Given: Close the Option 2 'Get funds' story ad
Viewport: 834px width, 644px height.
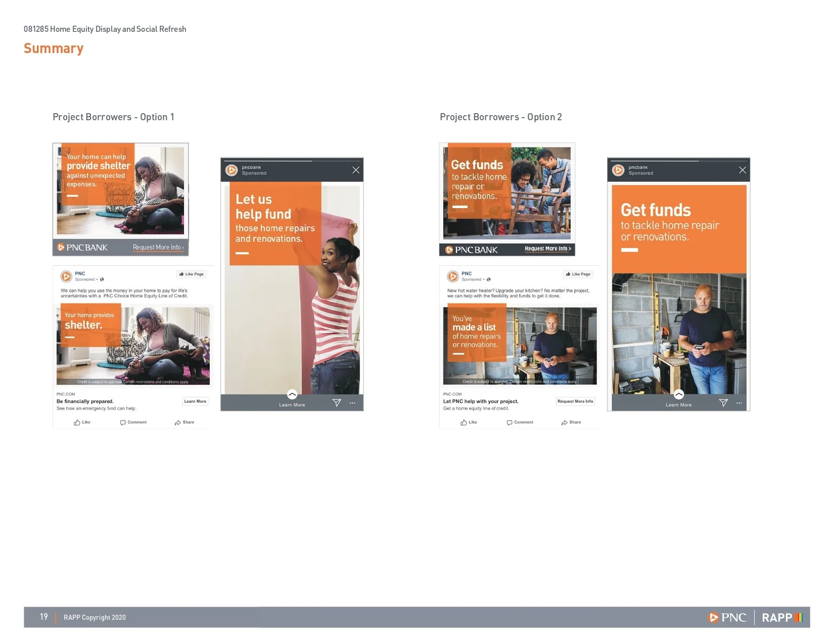Looking at the screenshot, I should [743, 170].
